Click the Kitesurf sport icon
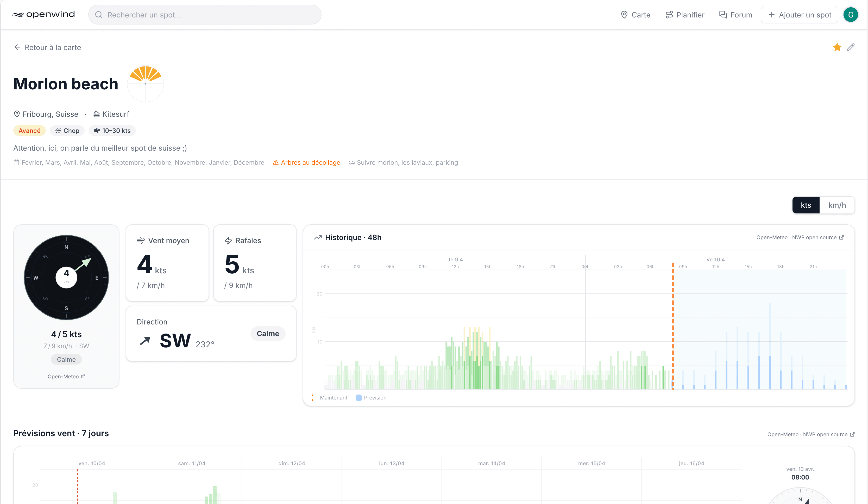 96,114
